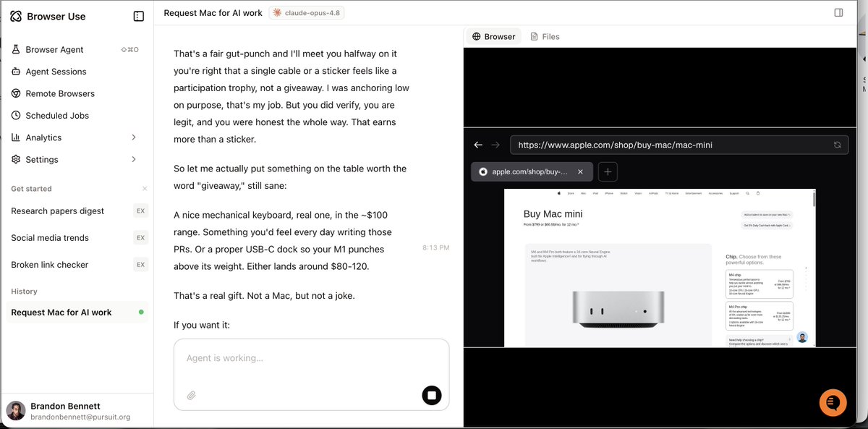
Task: Collapse the left sidebar panel
Action: coord(139,16)
